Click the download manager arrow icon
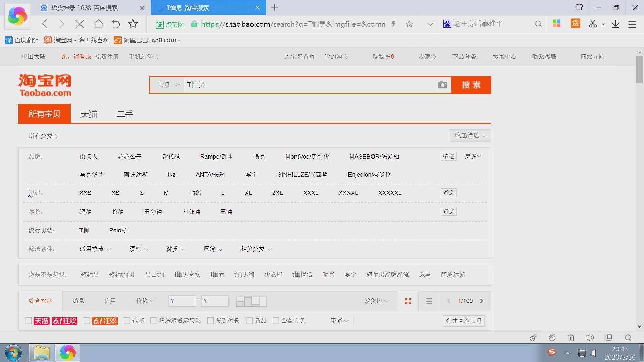Image resolution: width=644 pixels, height=362 pixels. pos(615,24)
